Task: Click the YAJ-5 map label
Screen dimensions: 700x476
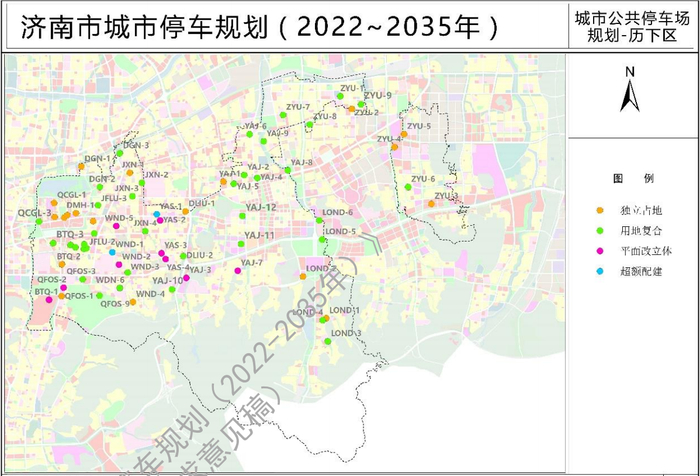Action: point(248,186)
